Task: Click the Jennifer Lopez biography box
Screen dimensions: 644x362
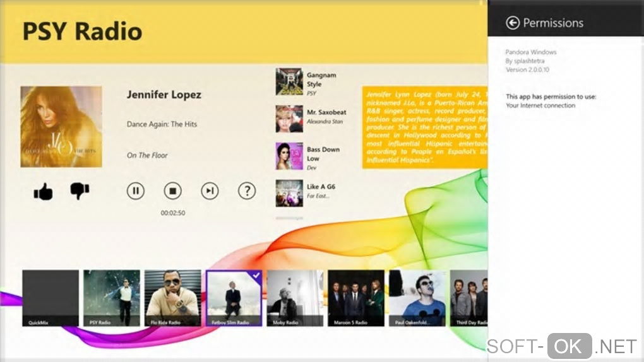Action: click(425, 127)
